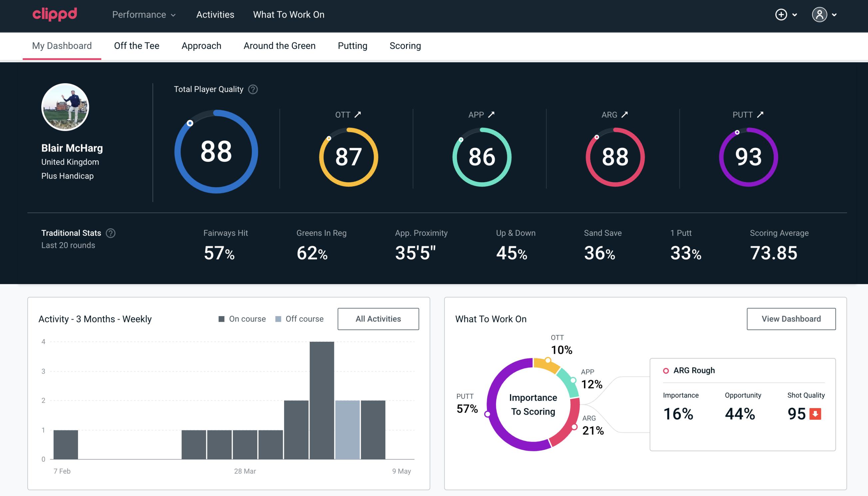Screen dimensions: 868x496
Task: Click the All Activities button
Action: coord(378,318)
